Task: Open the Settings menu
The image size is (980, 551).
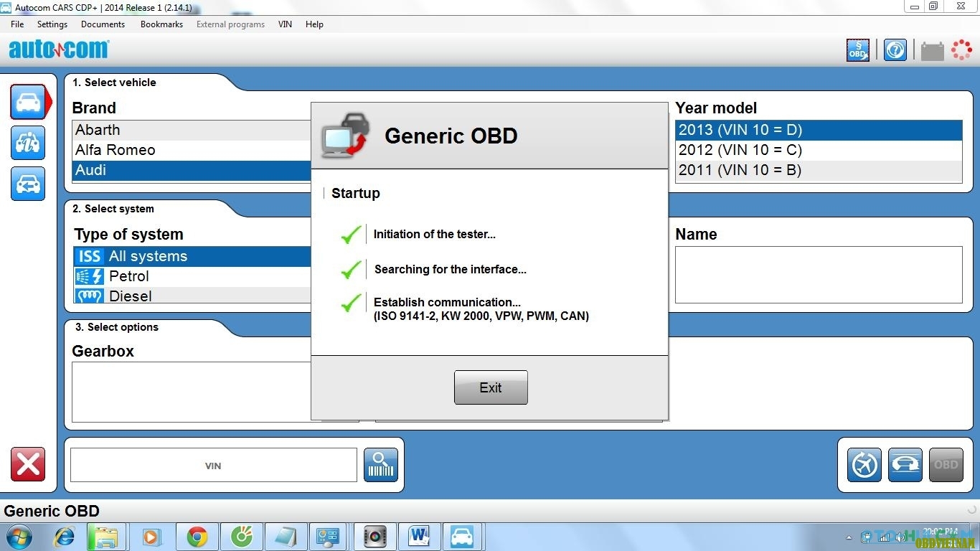Action: pyautogui.click(x=52, y=24)
